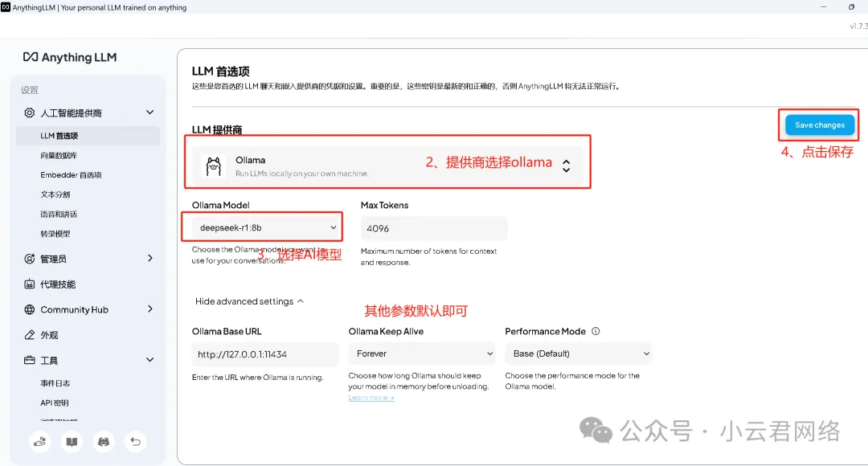Screen dimensions: 868x466
Task: Select 向量数据库 in the sidebar
Action: 59,155
